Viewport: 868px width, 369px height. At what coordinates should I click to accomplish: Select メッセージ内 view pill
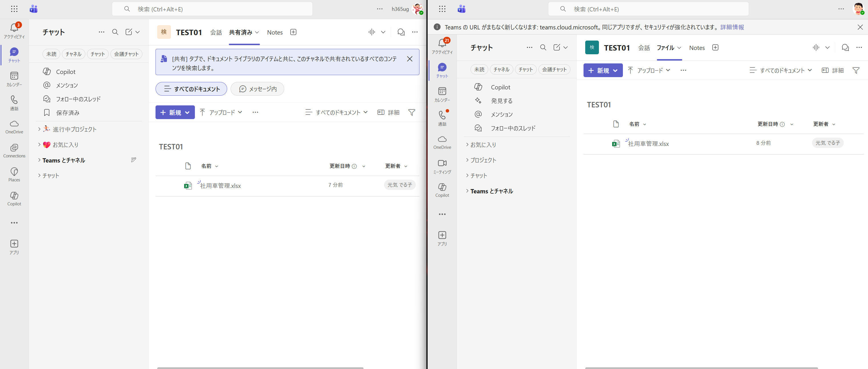click(257, 89)
